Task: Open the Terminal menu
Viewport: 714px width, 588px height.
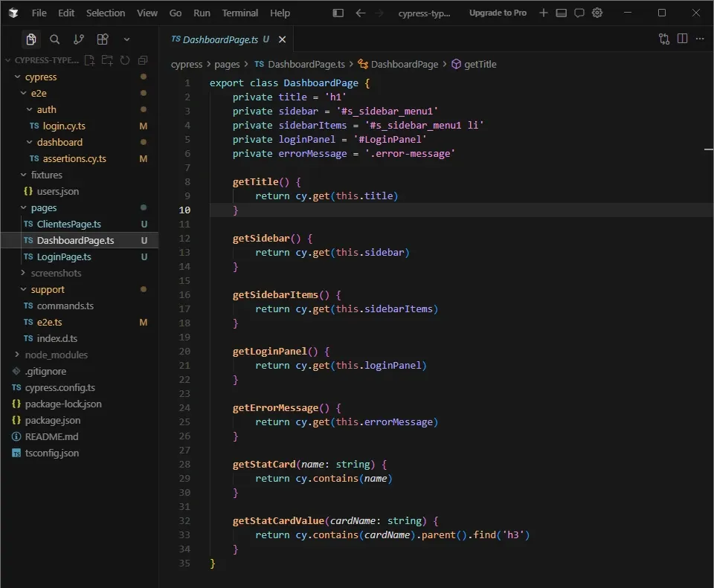Action: coord(240,13)
